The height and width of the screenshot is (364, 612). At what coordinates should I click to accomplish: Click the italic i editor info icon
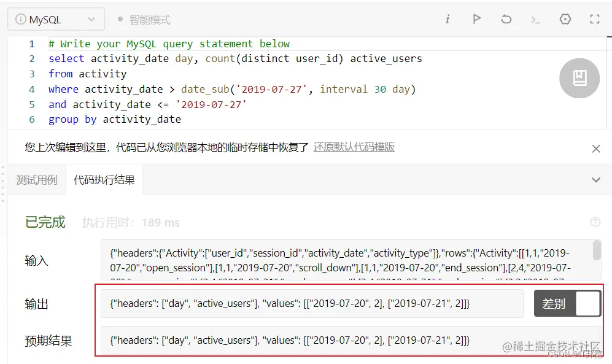click(x=447, y=19)
